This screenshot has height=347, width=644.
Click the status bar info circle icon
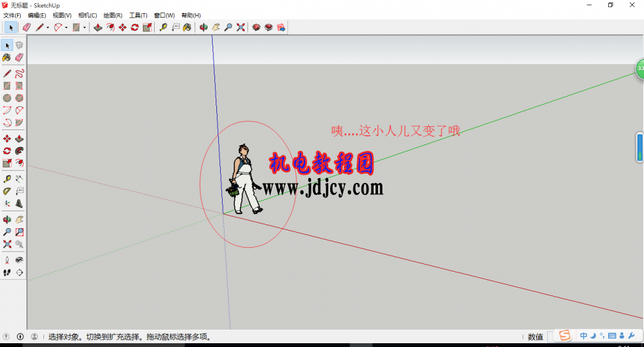[20, 337]
